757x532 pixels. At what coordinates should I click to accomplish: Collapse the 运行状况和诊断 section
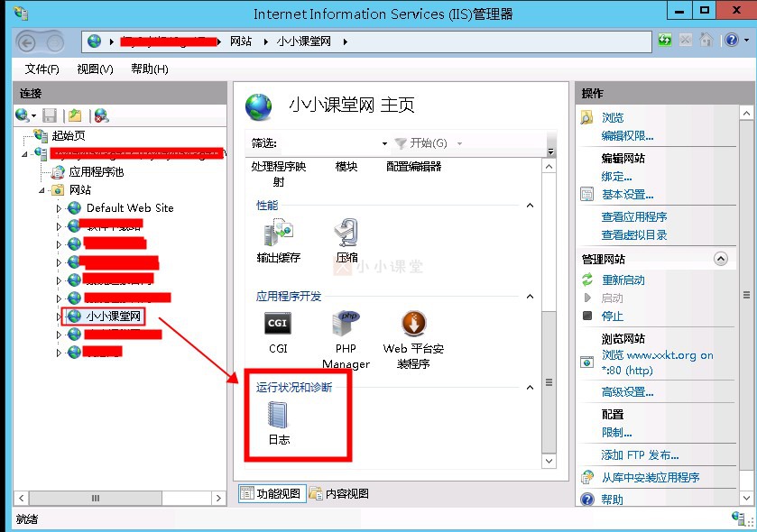[x=530, y=388]
